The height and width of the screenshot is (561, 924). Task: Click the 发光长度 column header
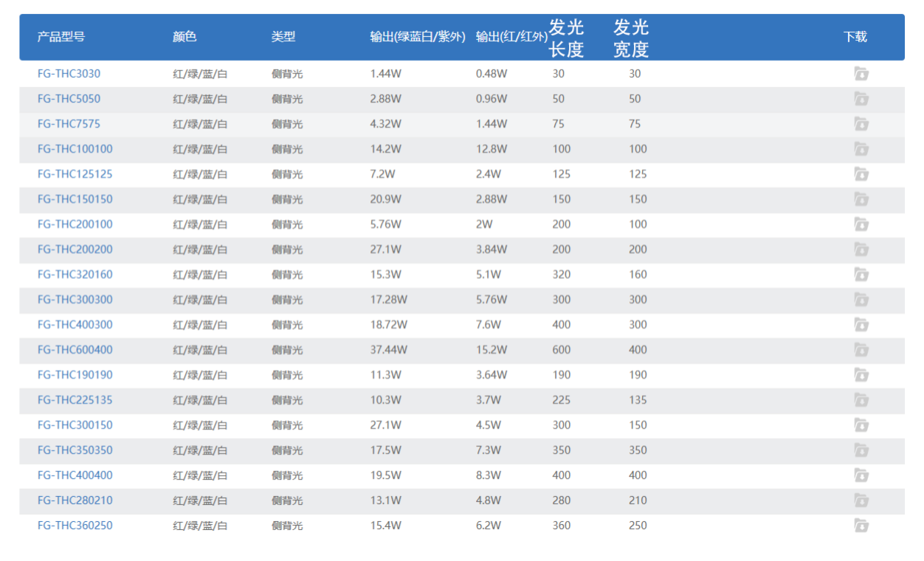(x=567, y=38)
